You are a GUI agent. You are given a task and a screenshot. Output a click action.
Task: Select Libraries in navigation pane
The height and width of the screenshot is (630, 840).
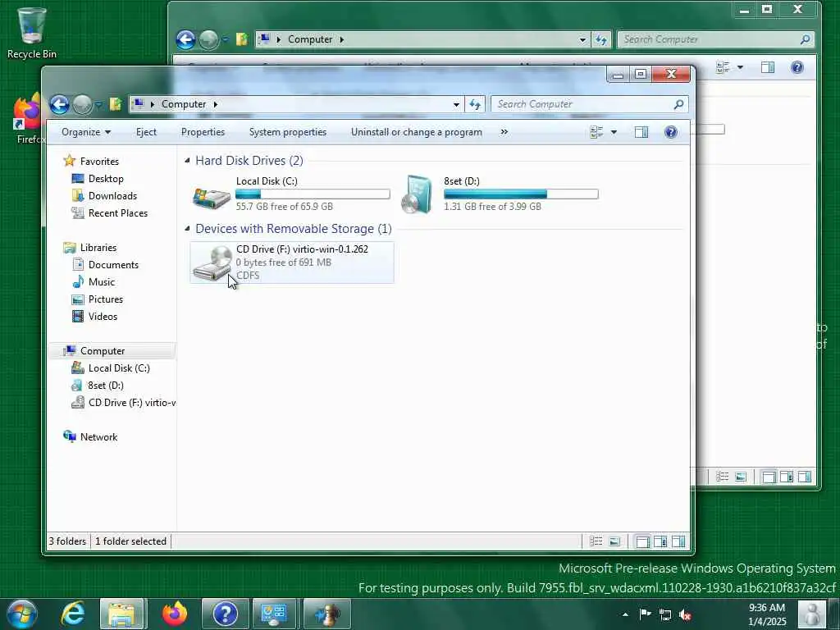point(98,248)
